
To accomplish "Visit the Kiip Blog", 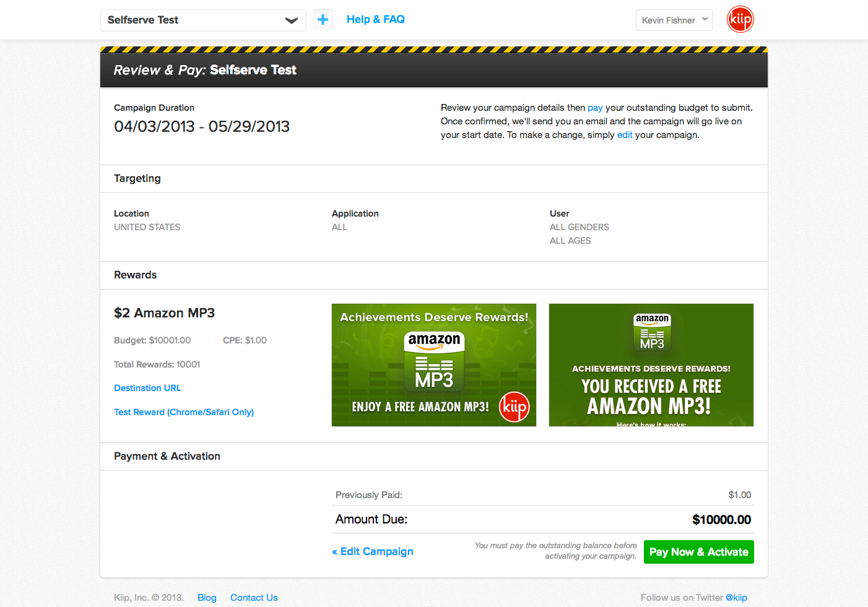I will pos(207,597).
